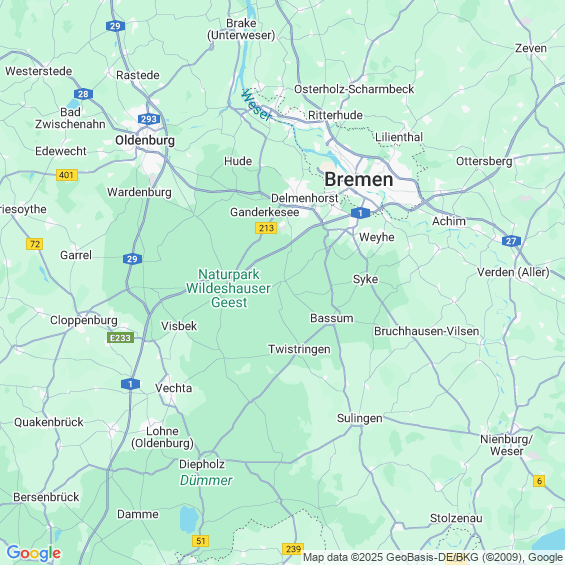Click the yellow 401 road shield
The width and height of the screenshot is (565, 565).
(x=67, y=175)
